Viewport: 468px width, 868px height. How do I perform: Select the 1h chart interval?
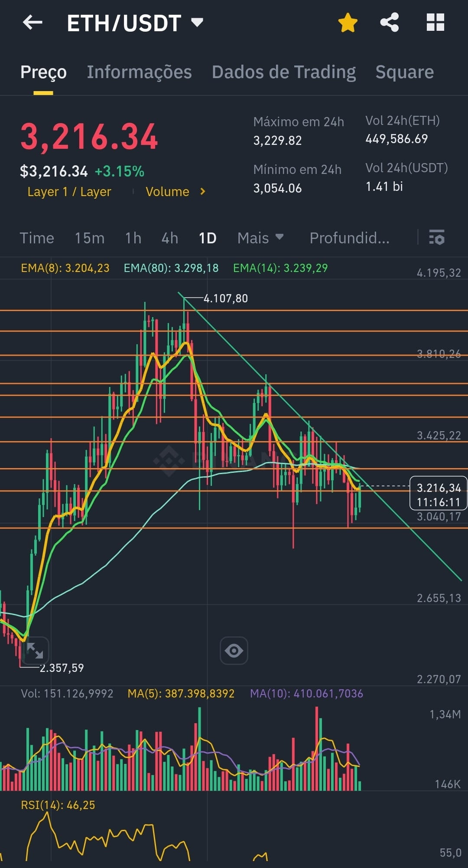point(133,238)
